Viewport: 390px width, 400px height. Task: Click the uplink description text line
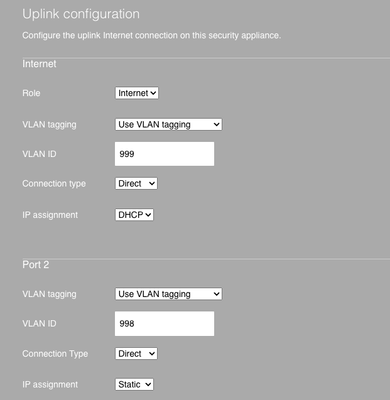click(x=152, y=35)
